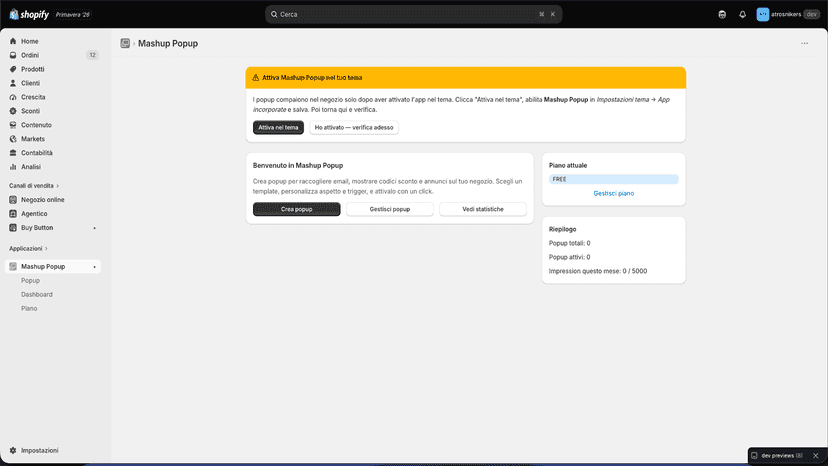
Task: Click the Gestisci popup button
Action: click(x=390, y=209)
